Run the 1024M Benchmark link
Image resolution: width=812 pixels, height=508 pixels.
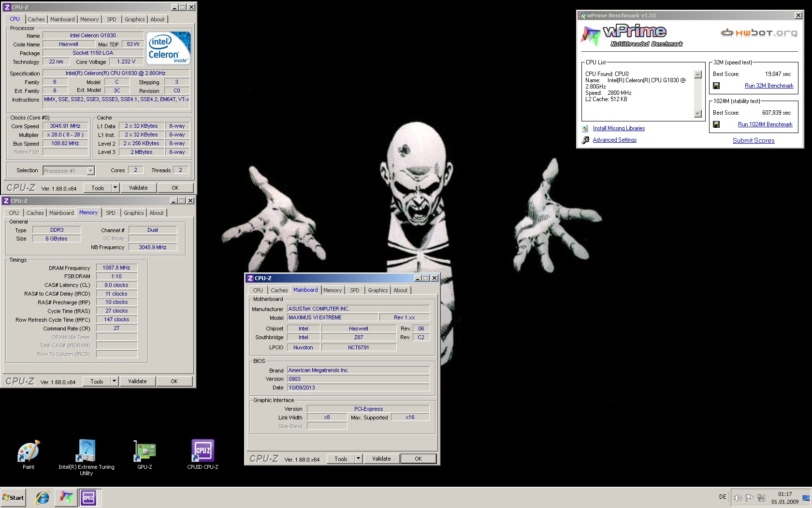click(765, 124)
